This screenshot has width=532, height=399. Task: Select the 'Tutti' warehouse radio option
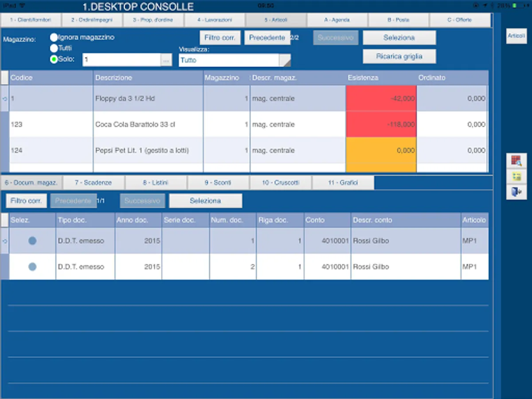point(54,48)
